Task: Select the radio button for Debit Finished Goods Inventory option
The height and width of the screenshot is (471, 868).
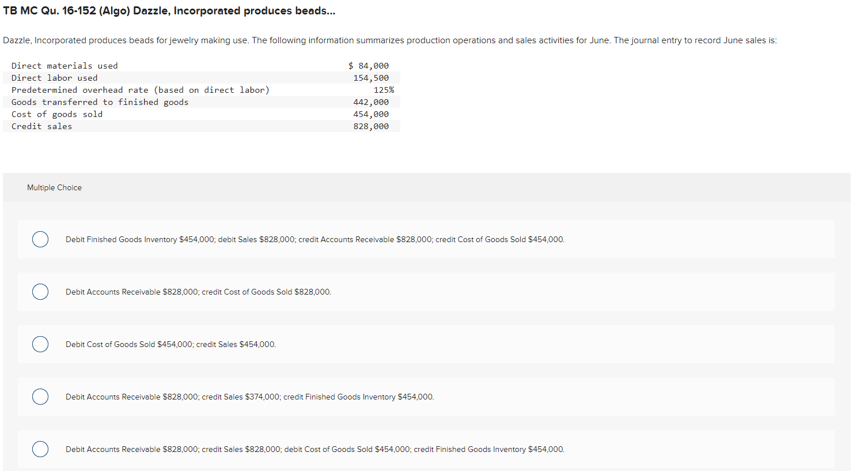Action: (40, 239)
